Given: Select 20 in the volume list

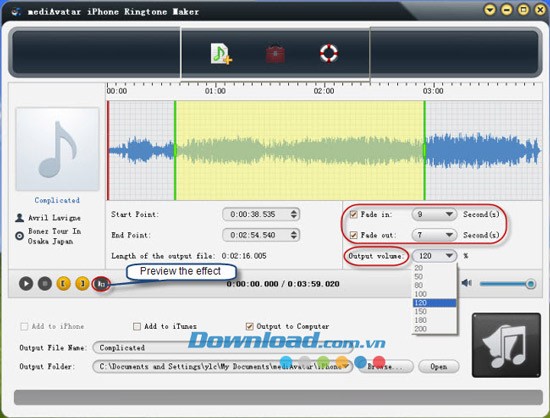Looking at the screenshot, I should 435,268.
